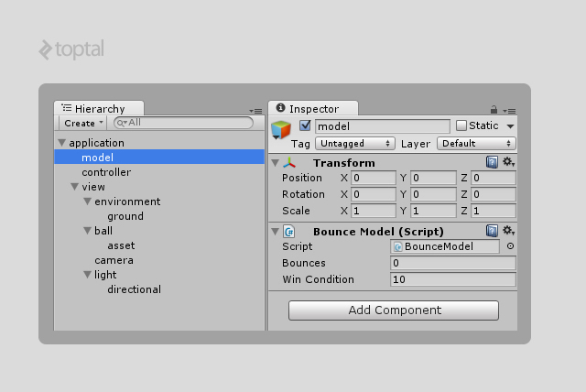Click the Inspector lock icon
The image size is (586, 392).
click(494, 109)
